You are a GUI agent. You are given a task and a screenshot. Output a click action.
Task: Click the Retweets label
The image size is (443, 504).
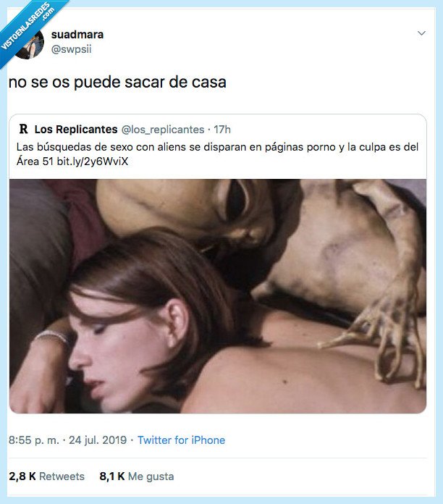point(62,476)
